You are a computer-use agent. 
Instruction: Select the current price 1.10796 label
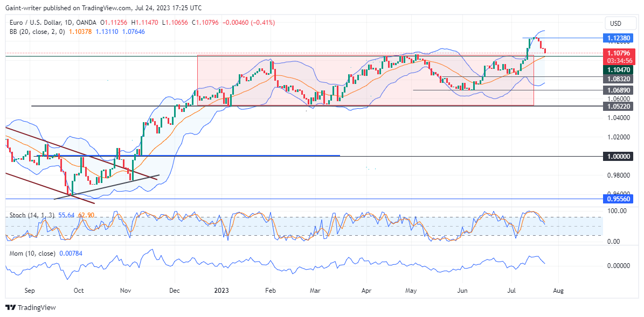click(620, 53)
